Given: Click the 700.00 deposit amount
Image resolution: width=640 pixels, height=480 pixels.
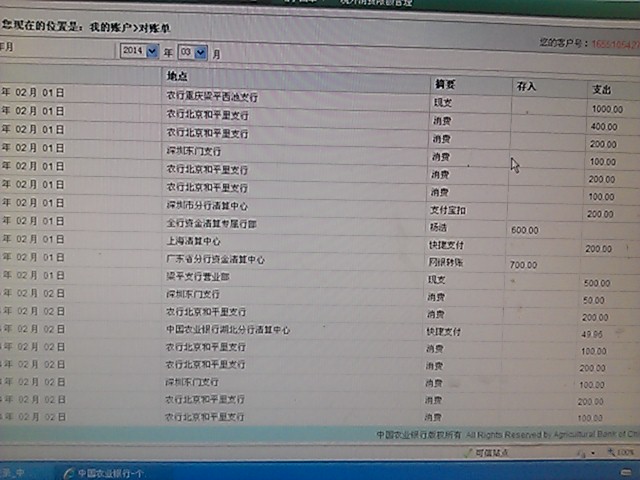Looking at the screenshot, I should (x=523, y=265).
